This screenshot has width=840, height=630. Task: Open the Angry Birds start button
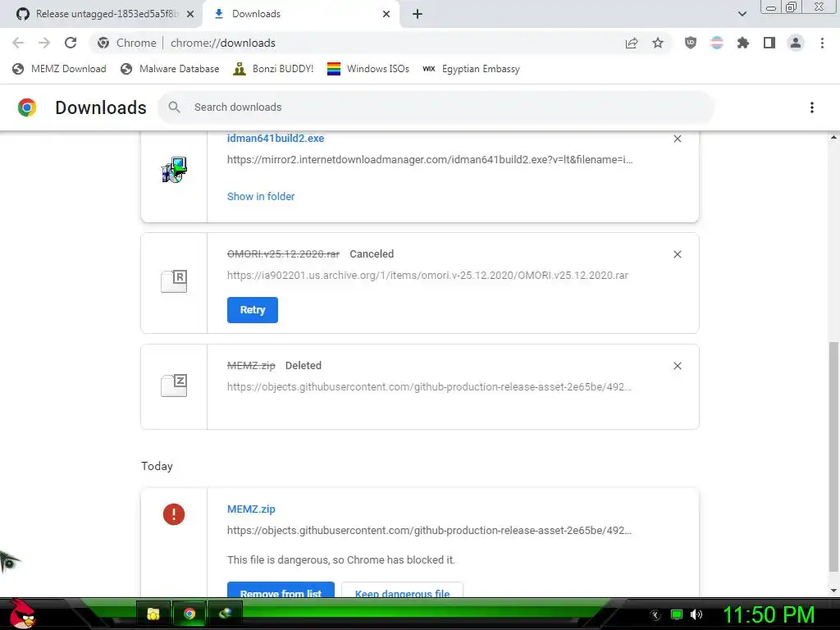pyautogui.click(x=22, y=614)
